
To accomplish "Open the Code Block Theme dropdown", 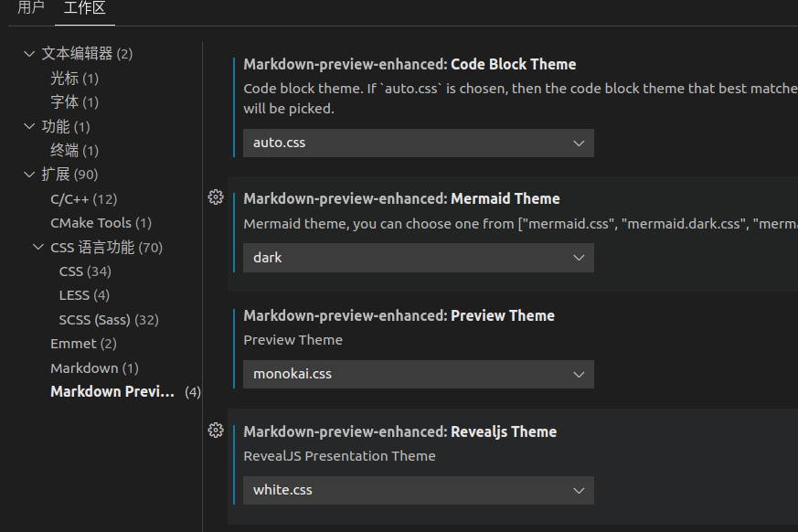I will (x=418, y=143).
